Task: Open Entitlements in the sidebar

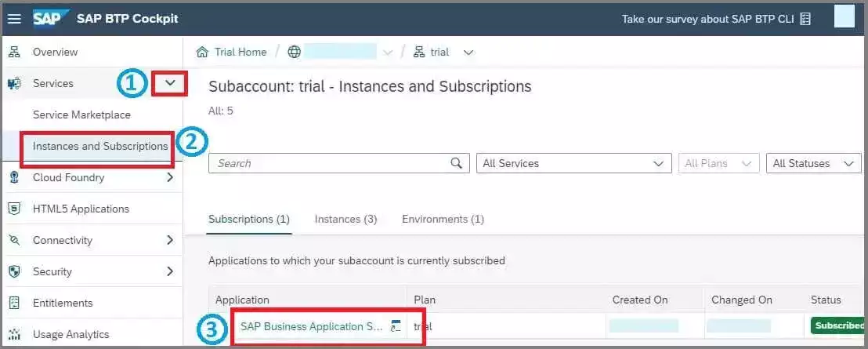Action: 63,303
